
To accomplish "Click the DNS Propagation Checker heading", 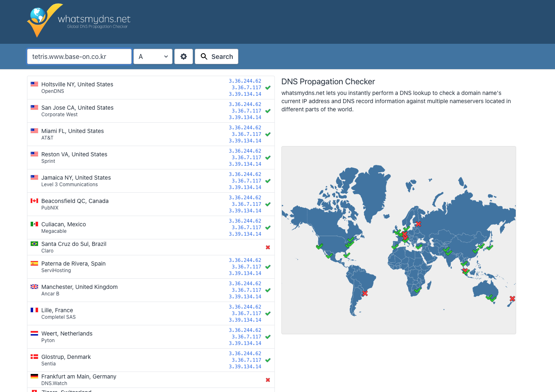I will tap(328, 81).
